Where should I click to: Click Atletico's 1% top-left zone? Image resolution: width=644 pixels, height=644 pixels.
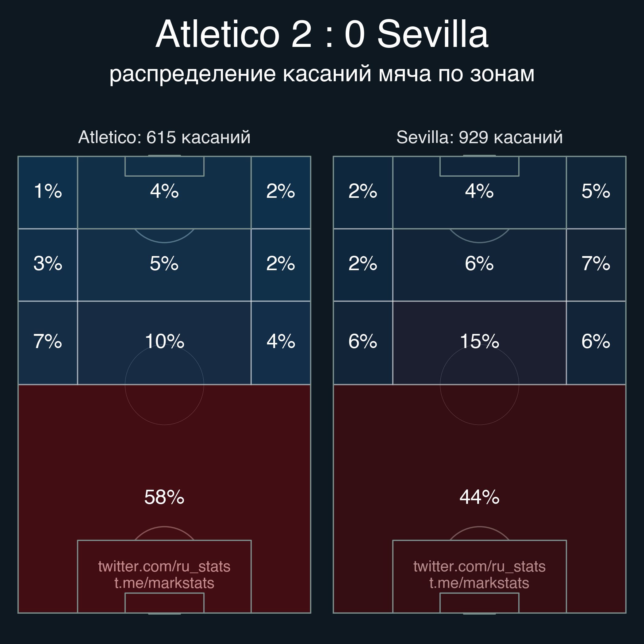pos(48,192)
